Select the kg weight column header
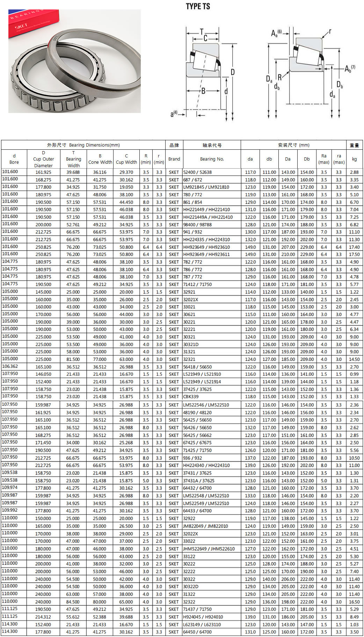 354,159
